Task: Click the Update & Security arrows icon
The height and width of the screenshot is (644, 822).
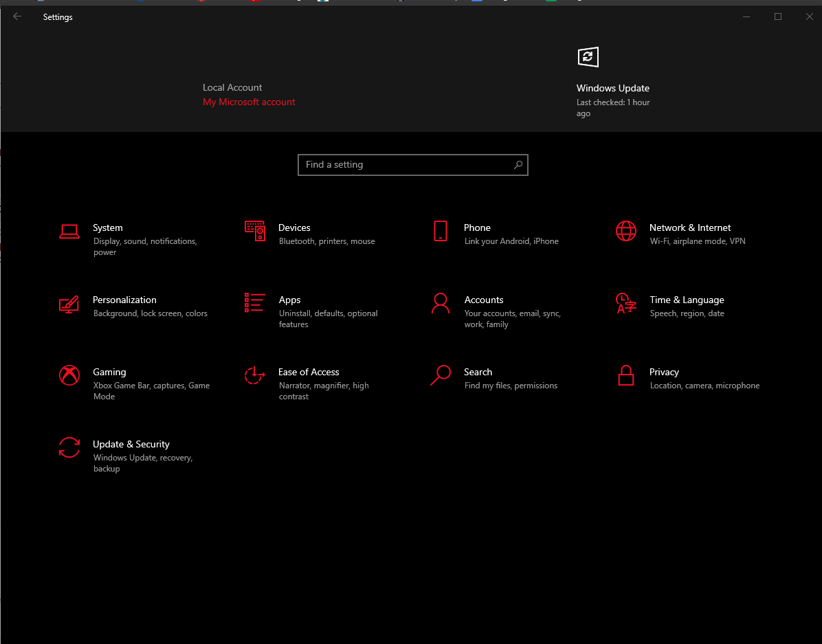Action: click(x=69, y=448)
